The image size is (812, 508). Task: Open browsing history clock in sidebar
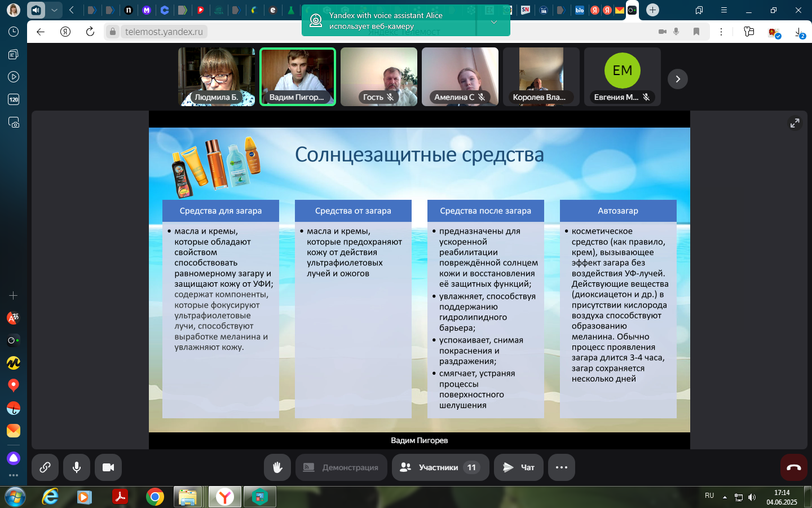14,32
